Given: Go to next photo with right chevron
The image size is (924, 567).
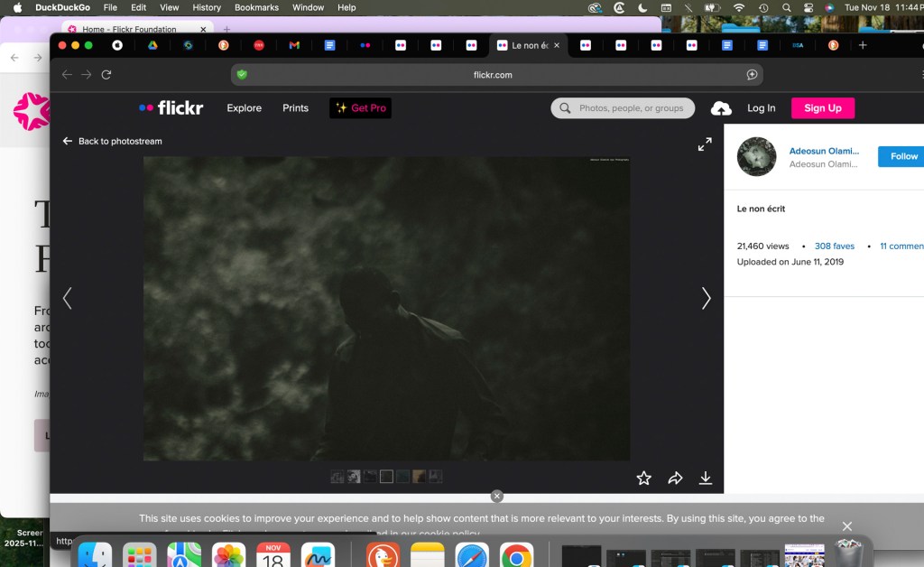Looking at the screenshot, I should (x=706, y=299).
